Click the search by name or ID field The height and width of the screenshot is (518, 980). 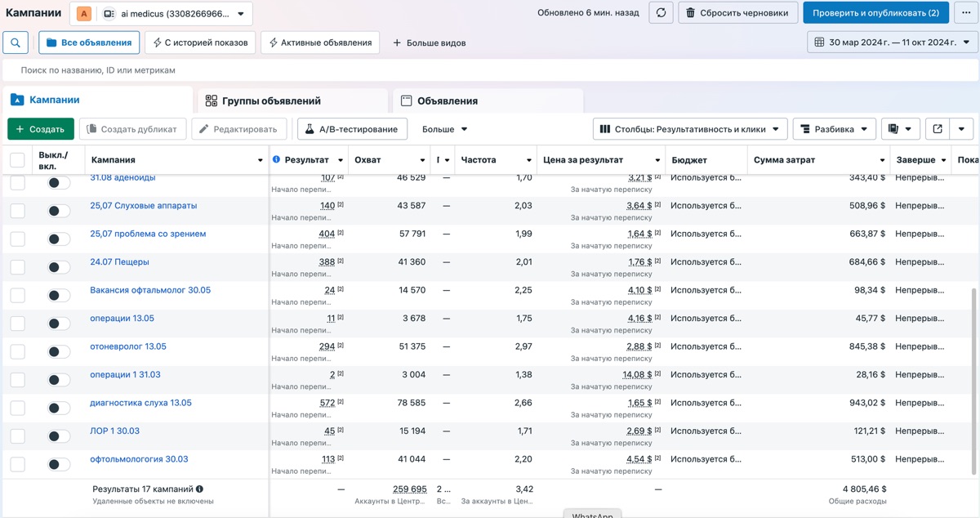click(490, 70)
